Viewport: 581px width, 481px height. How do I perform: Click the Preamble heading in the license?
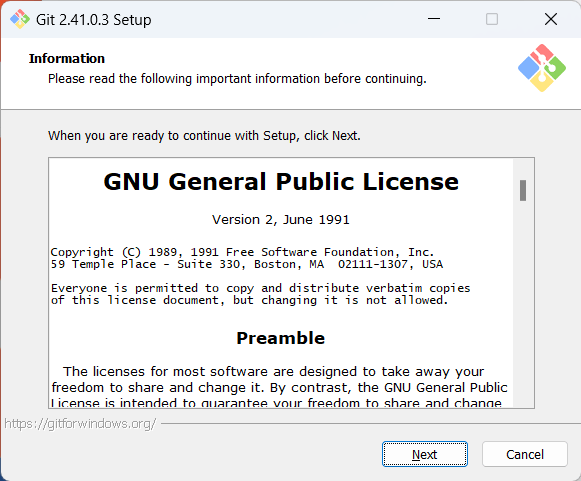click(280, 338)
